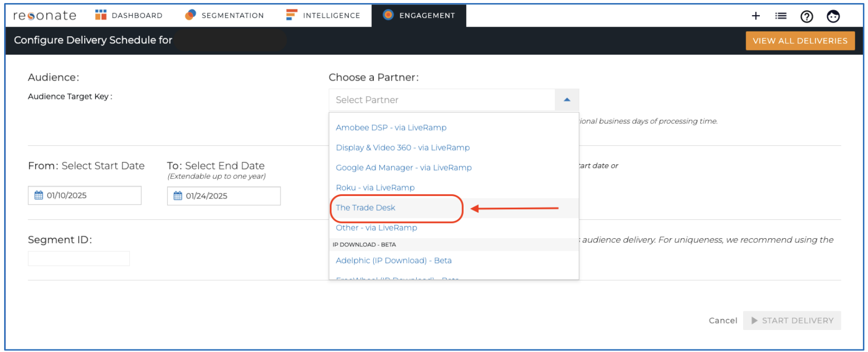Click the Start Delivery button
The width and height of the screenshot is (868, 352).
pos(792,320)
